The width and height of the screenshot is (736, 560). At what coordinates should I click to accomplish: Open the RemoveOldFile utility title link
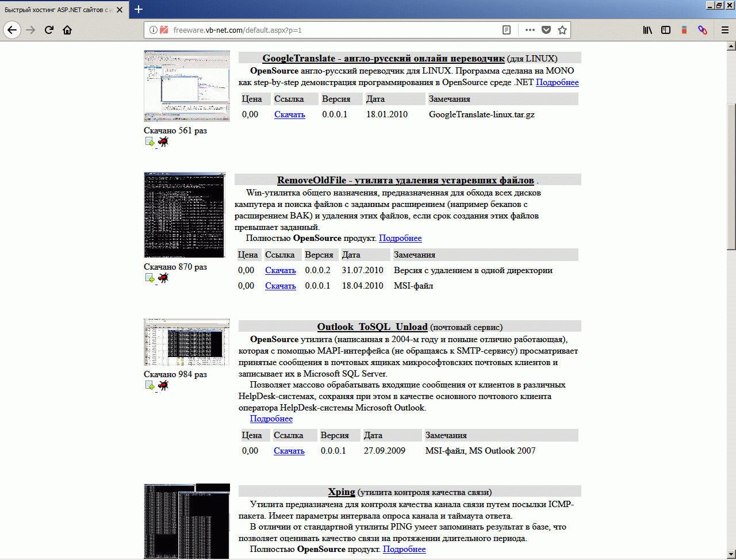coord(405,180)
